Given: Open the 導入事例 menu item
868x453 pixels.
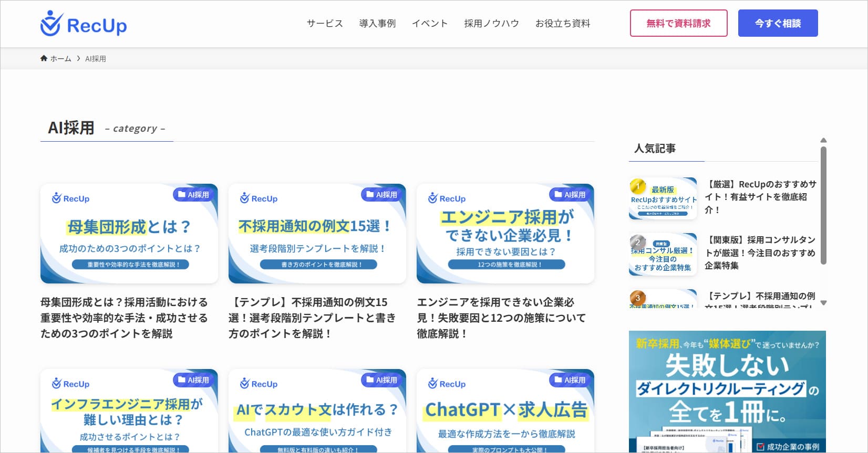Looking at the screenshot, I should point(377,24).
